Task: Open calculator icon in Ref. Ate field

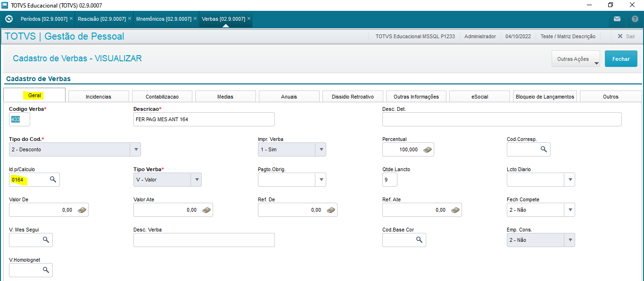Action: (455, 210)
